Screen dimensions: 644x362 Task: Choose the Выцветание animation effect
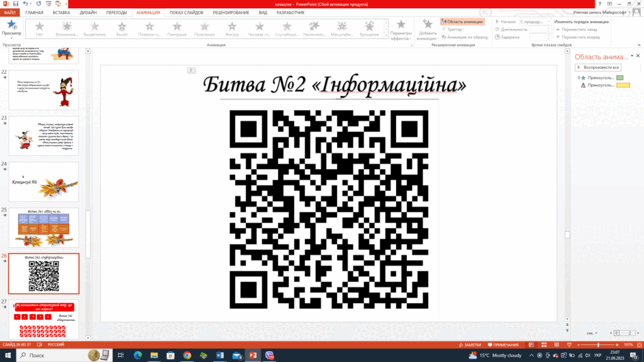point(95,29)
